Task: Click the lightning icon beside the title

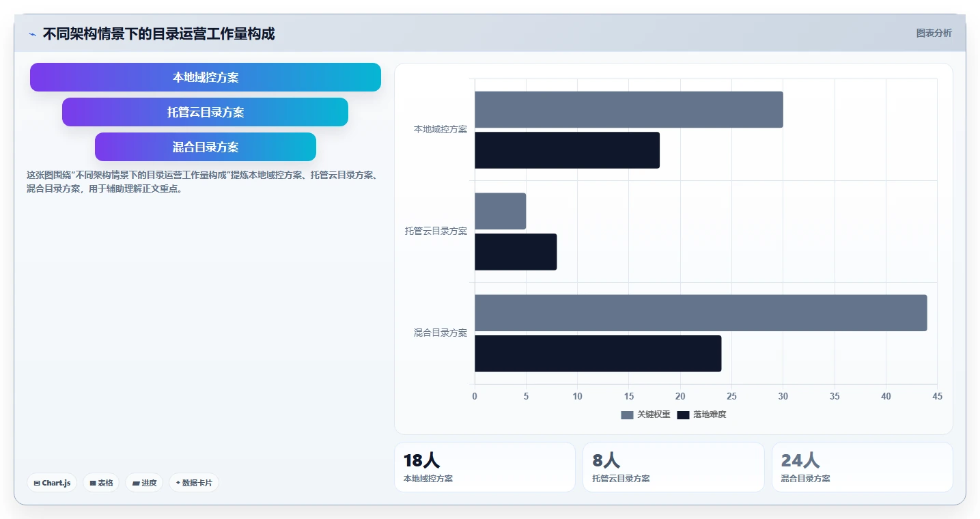Action: [32, 34]
